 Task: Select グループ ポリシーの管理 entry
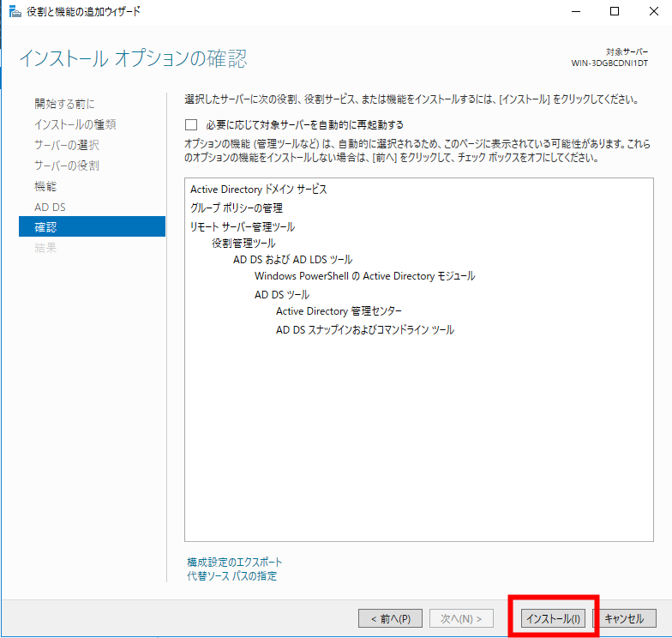click(237, 208)
